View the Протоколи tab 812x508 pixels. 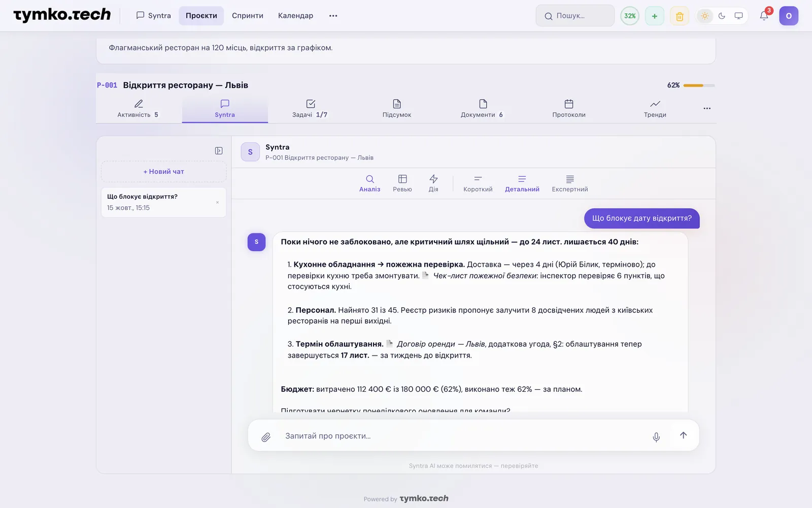[x=569, y=109]
